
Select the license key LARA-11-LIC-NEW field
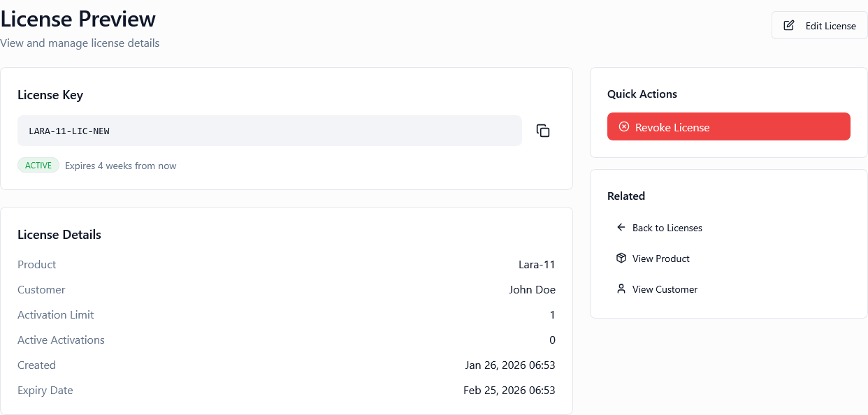270,130
